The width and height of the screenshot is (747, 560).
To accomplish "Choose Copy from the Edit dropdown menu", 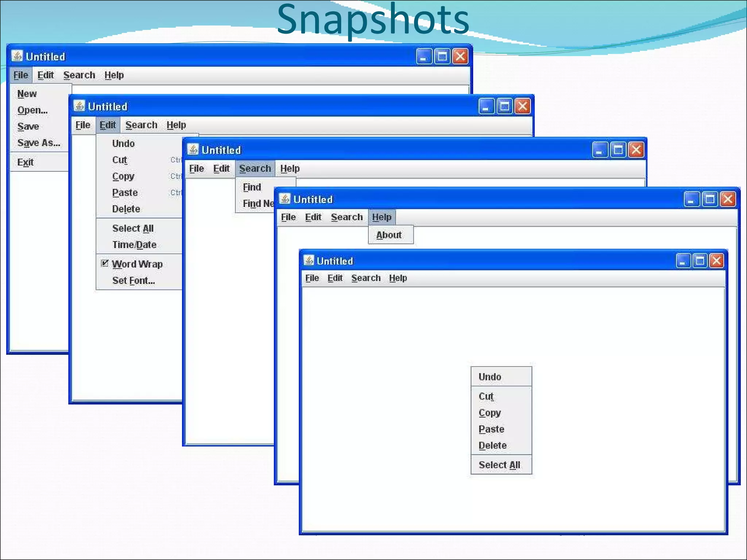I will 140,176.
